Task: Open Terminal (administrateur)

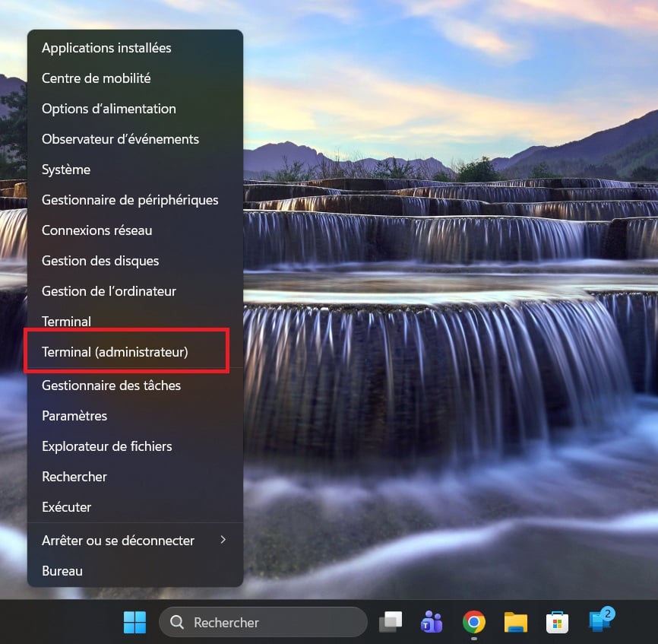Action: pyautogui.click(x=115, y=351)
